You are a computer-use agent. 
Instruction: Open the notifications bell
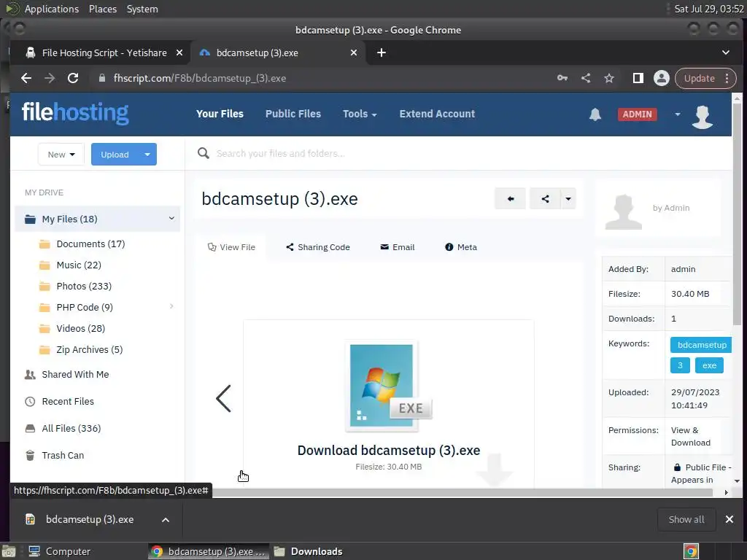(595, 114)
